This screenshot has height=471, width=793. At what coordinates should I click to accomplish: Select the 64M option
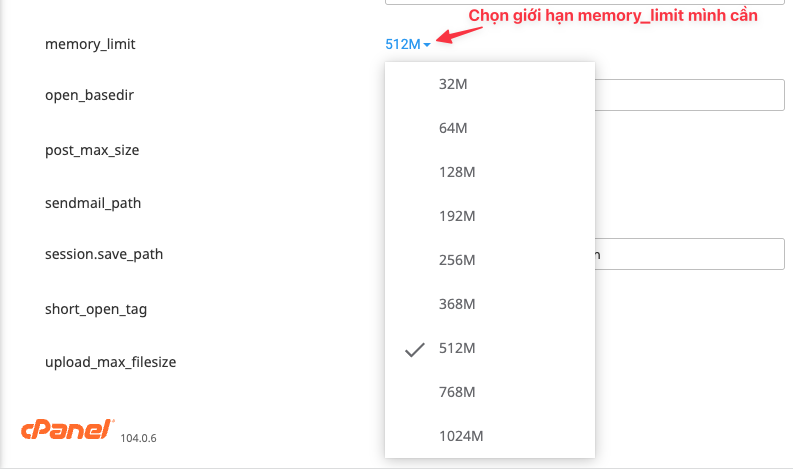click(490, 128)
